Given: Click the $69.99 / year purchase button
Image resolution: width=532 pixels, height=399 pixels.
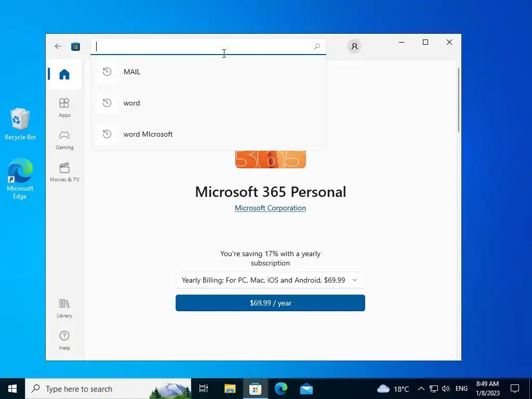Looking at the screenshot, I should coord(270,303).
